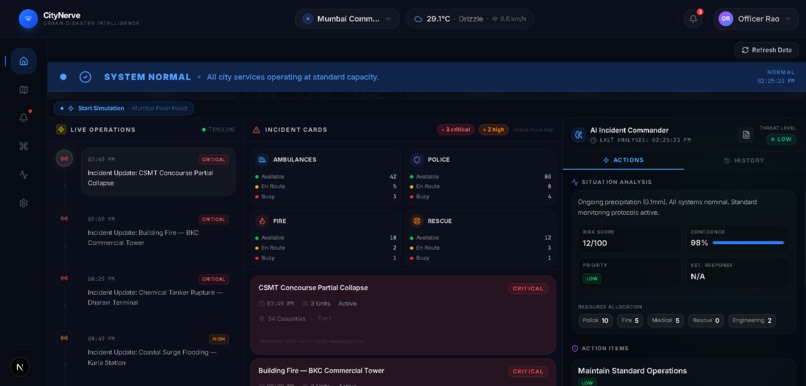The width and height of the screenshot is (806, 386).
Task: Select the Coastal Surge Flooding timeline entry
Action: (158, 351)
